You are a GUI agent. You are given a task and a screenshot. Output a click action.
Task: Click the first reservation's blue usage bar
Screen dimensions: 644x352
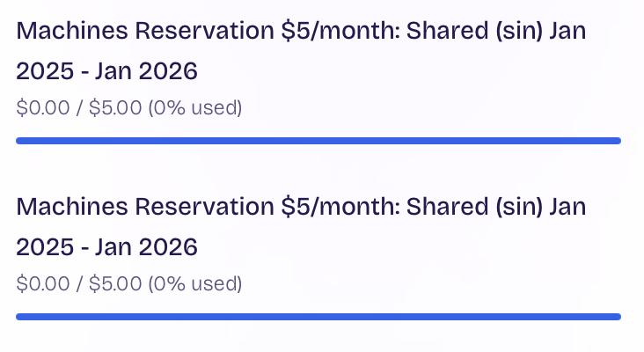tap(318, 141)
